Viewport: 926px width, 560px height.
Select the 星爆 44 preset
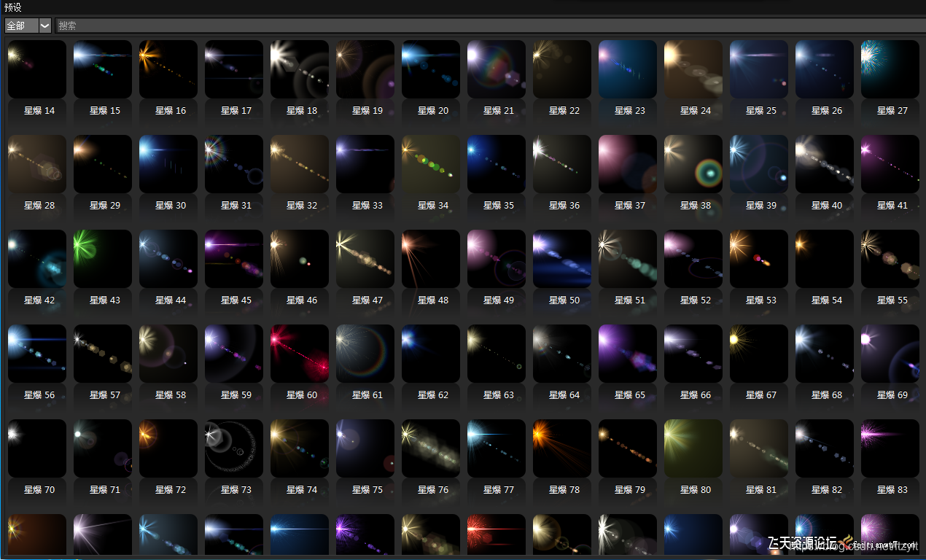pos(168,259)
